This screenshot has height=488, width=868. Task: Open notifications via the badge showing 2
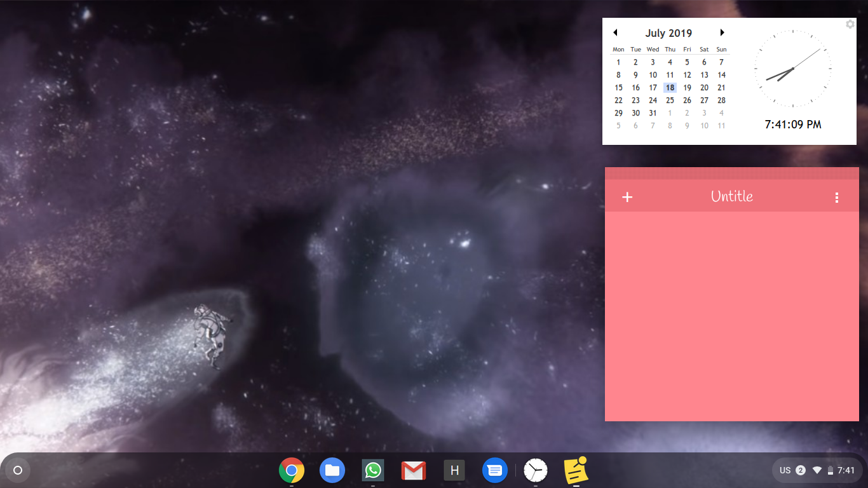801,470
